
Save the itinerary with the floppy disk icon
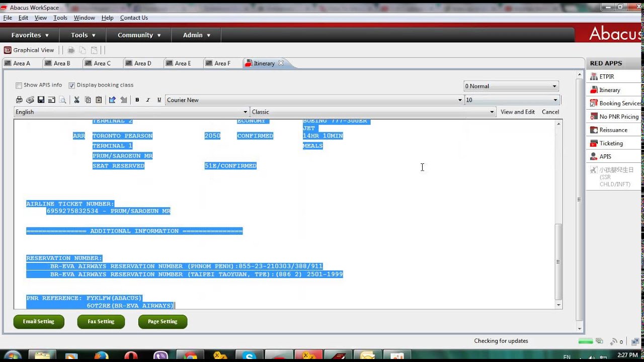tap(41, 100)
